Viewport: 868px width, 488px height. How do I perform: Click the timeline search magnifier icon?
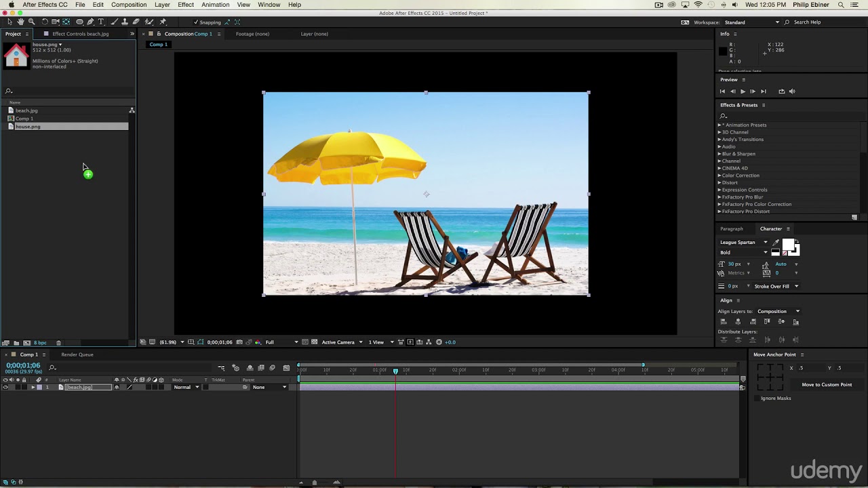[x=52, y=367]
